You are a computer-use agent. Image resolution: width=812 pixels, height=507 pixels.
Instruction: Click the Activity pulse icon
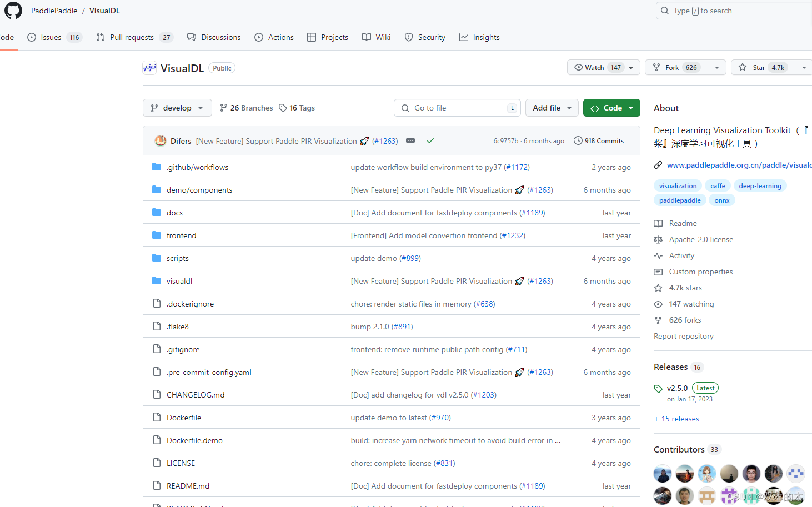tap(658, 255)
